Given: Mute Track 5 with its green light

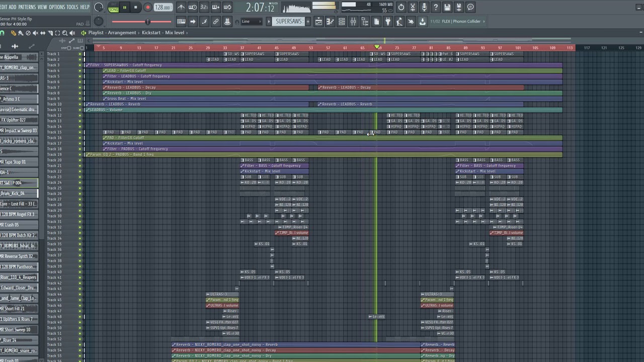Looking at the screenshot, I should 79,76.
